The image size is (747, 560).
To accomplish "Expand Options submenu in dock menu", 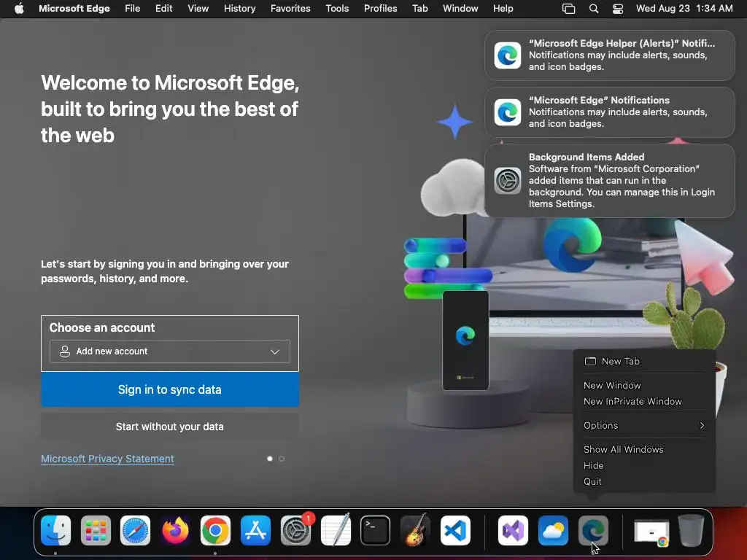I will click(x=644, y=425).
